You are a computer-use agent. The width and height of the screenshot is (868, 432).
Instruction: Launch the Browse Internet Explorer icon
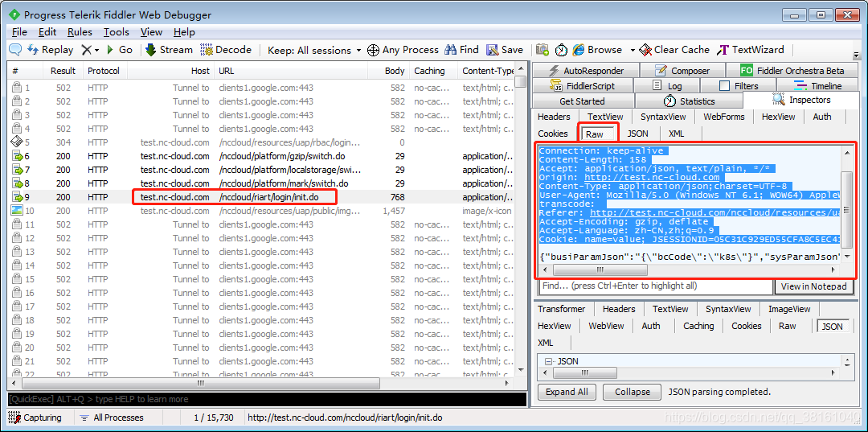579,50
